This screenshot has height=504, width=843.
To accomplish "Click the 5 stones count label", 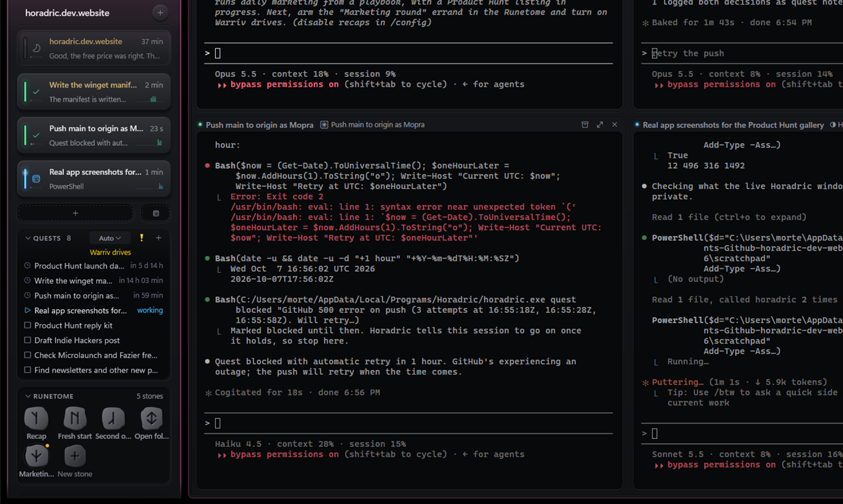I will [x=149, y=396].
